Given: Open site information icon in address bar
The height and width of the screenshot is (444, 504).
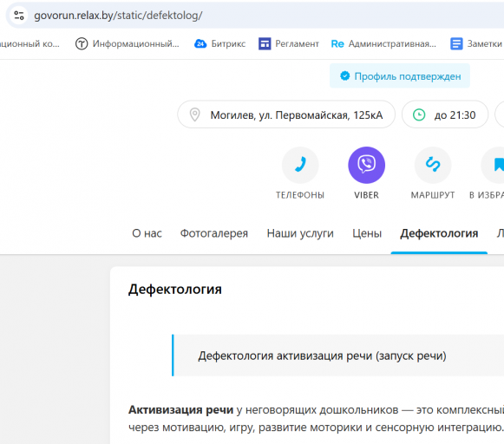Looking at the screenshot, I should tap(19, 15).
